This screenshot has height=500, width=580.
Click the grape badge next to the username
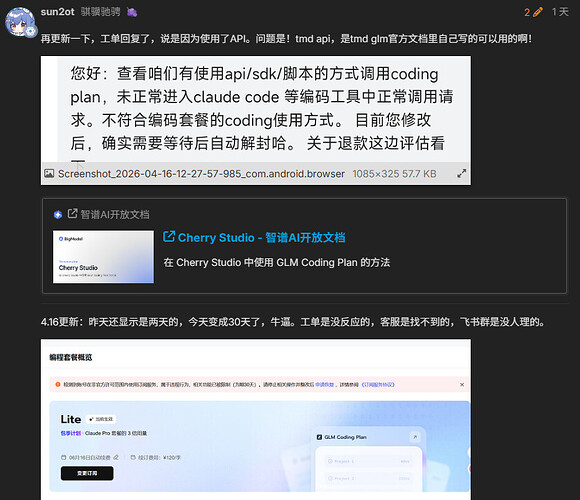(132, 12)
